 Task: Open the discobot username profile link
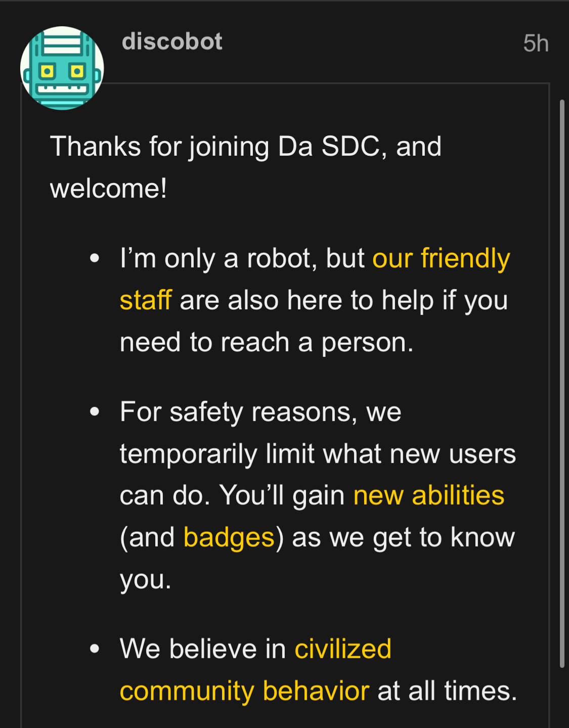pyautogui.click(x=172, y=41)
